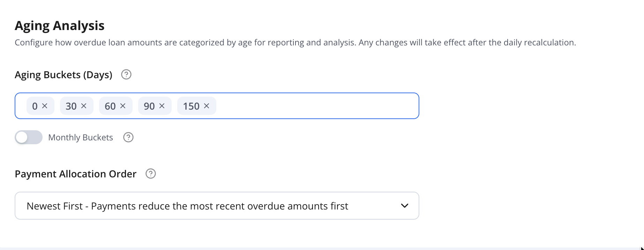
Task: Click chevron arrow in Newest First selector
Action: 405,206
